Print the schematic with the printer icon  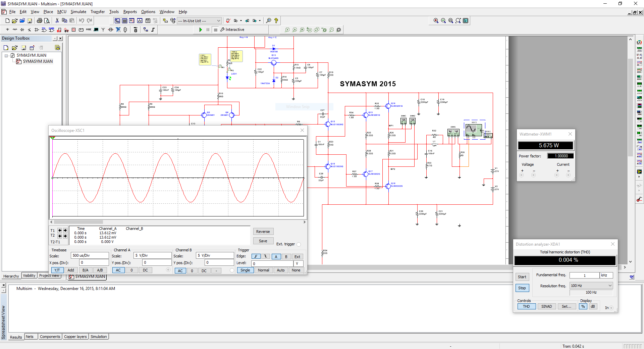point(39,20)
